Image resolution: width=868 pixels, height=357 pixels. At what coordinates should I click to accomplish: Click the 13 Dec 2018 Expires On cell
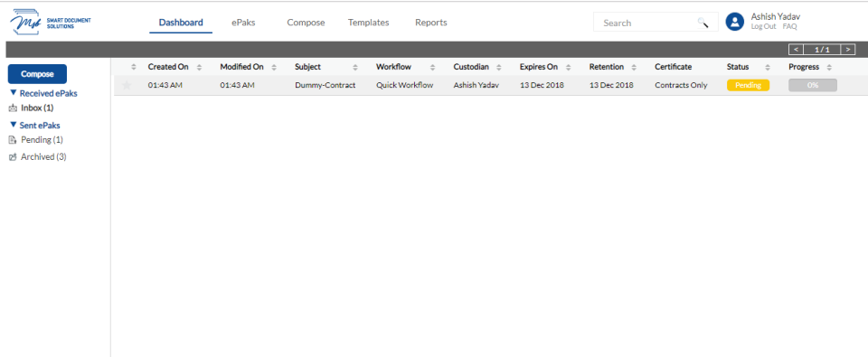(542, 85)
